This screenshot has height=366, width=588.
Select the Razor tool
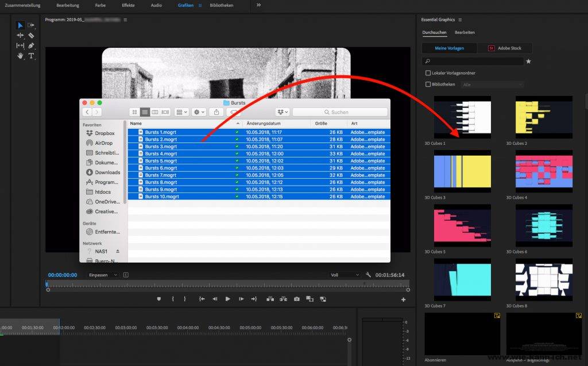point(31,36)
